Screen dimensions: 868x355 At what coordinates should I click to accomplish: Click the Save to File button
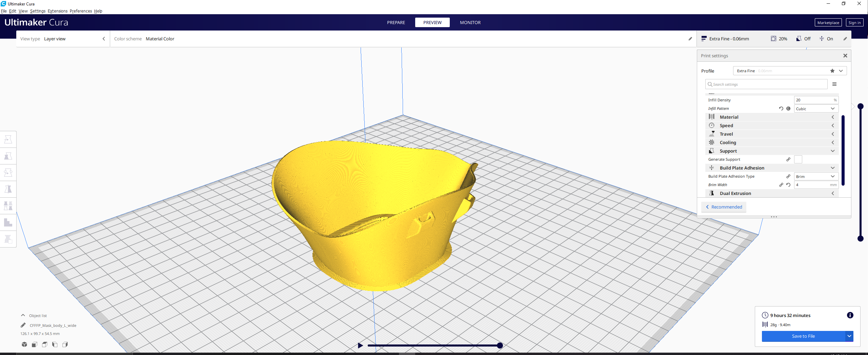click(803, 336)
